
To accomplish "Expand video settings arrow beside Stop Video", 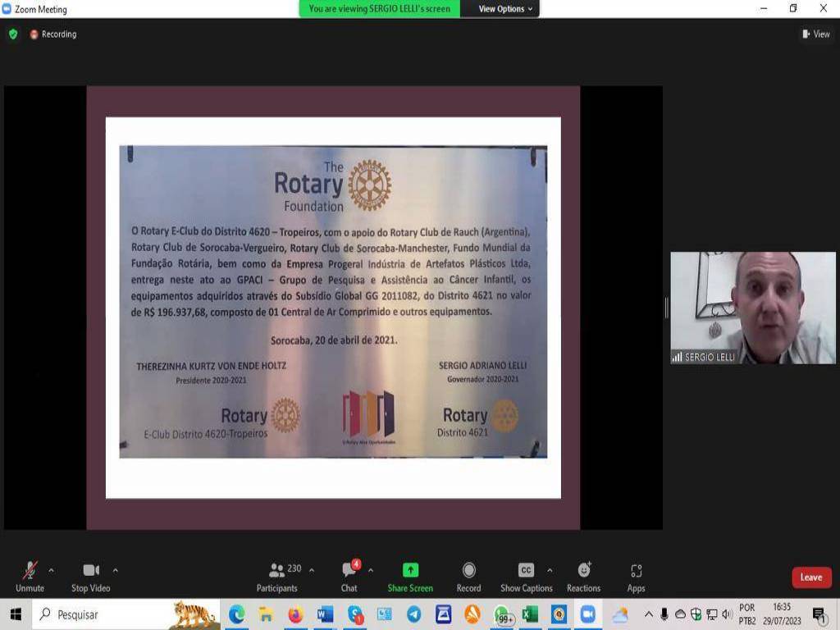I will pyautogui.click(x=115, y=570).
